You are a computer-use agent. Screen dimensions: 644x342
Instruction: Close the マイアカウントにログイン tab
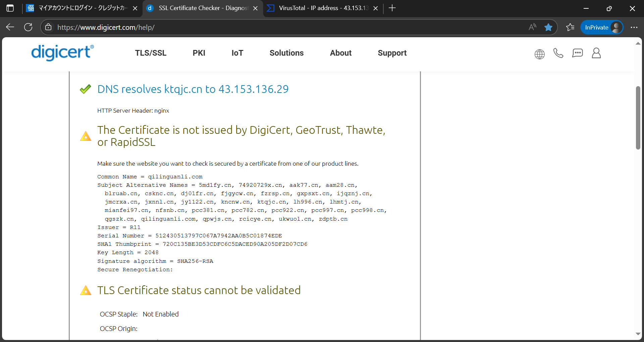click(x=135, y=8)
